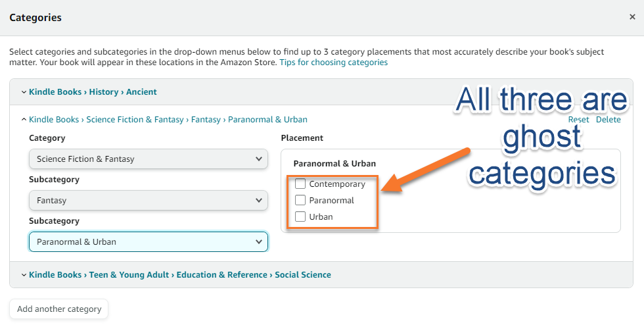644x325 pixels.
Task: Reset the Paranormal & Urban category selection
Action: pyautogui.click(x=578, y=120)
